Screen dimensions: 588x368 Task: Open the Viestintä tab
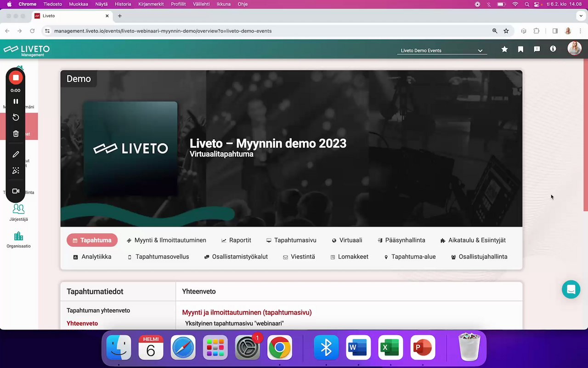point(299,257)
